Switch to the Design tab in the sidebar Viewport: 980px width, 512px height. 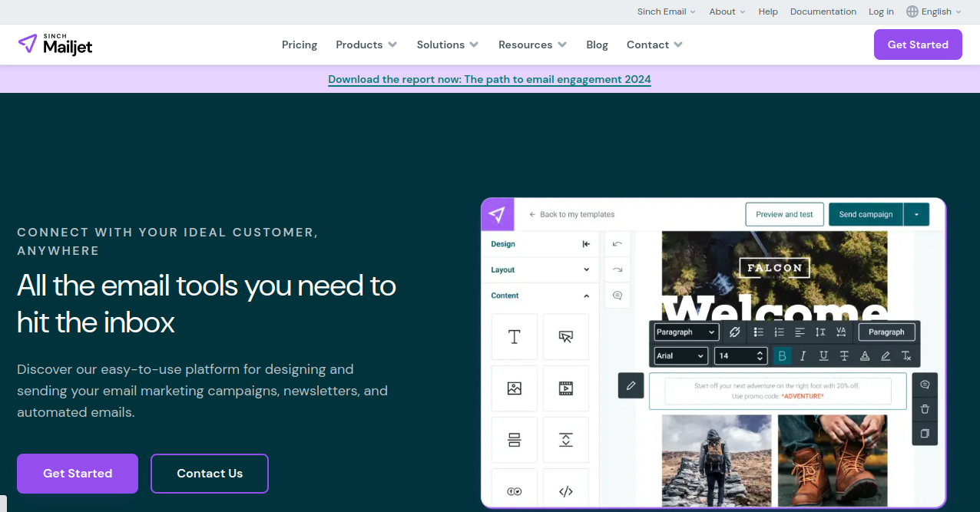click(x=502, y=243)
